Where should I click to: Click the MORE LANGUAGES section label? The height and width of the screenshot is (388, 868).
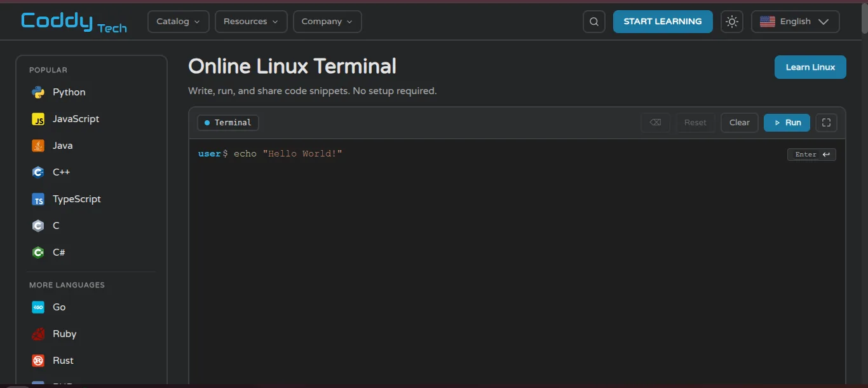pyautogui.click(x=67, y=285)
